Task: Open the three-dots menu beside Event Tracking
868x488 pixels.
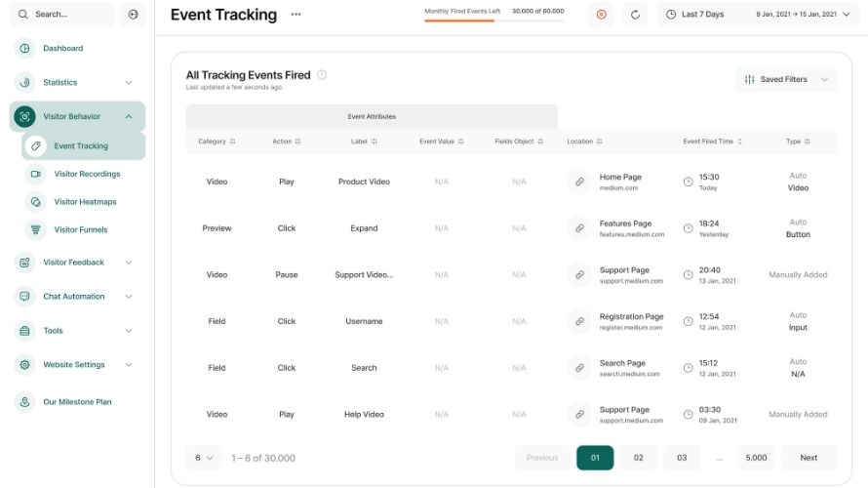Action: [296, 15]
